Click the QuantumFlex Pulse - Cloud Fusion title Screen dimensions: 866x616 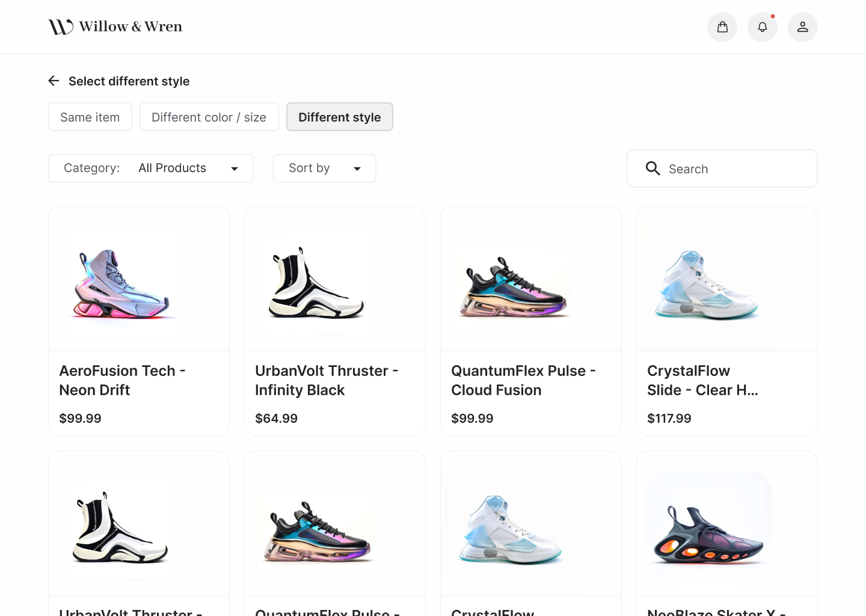click(523, 380)
